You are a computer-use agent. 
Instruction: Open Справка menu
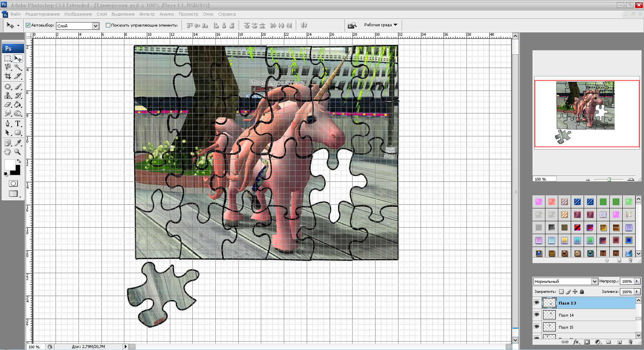227,14
